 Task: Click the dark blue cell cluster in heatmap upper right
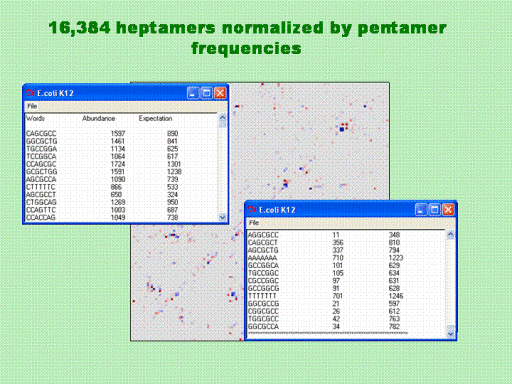[x=342, y=129]
